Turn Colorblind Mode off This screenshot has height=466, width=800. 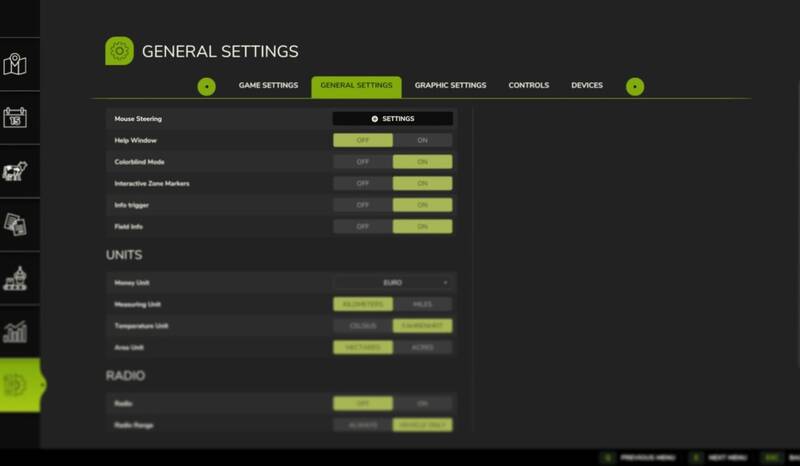click(362, 162)
